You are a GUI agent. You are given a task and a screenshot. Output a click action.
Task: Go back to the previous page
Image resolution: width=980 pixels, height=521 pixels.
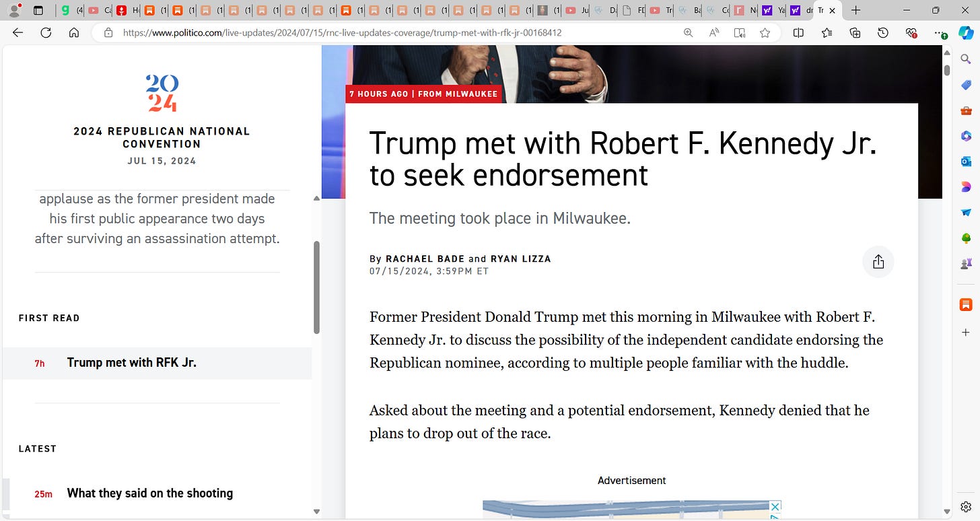point(18,32)
